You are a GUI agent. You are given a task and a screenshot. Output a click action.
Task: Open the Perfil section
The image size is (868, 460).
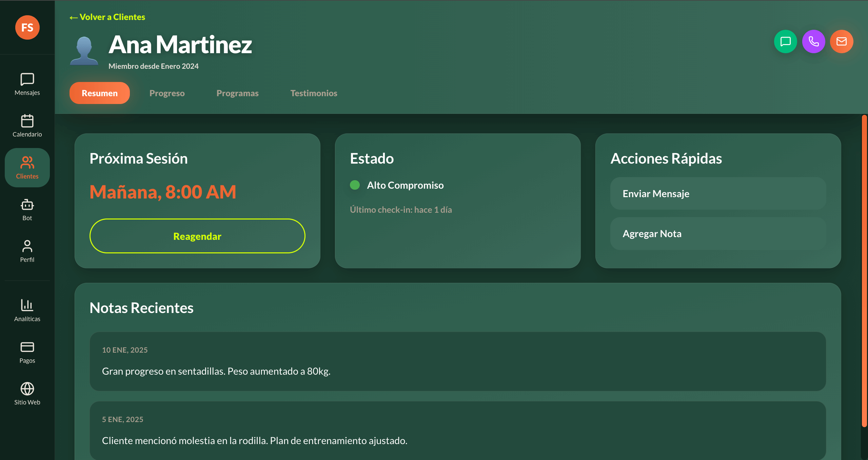pyautogui.click(x=27, y=251)
